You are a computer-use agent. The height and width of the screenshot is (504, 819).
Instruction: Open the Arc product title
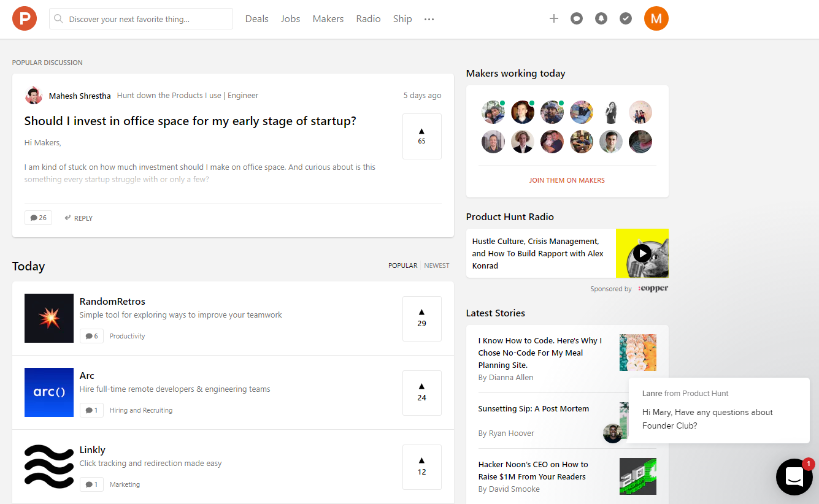click(x=87, y=375)
